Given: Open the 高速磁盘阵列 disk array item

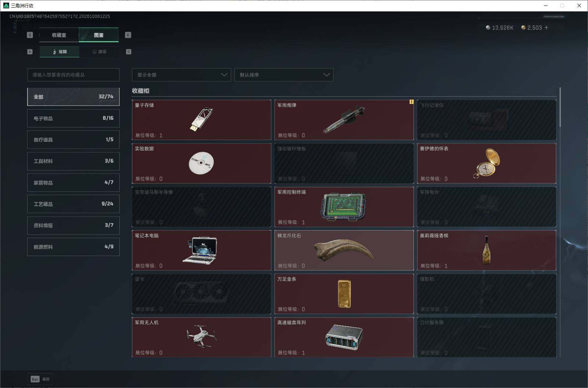Looking at the screenshot, I should [344, 337].
